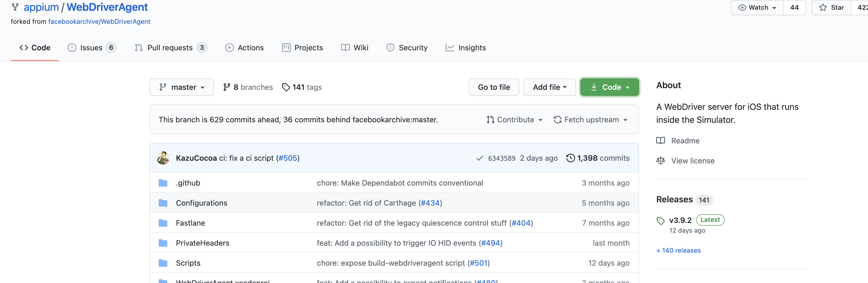Open the Fetch upstream dropdown
This screenshot has height=283, width=868.
coord(591,120)
